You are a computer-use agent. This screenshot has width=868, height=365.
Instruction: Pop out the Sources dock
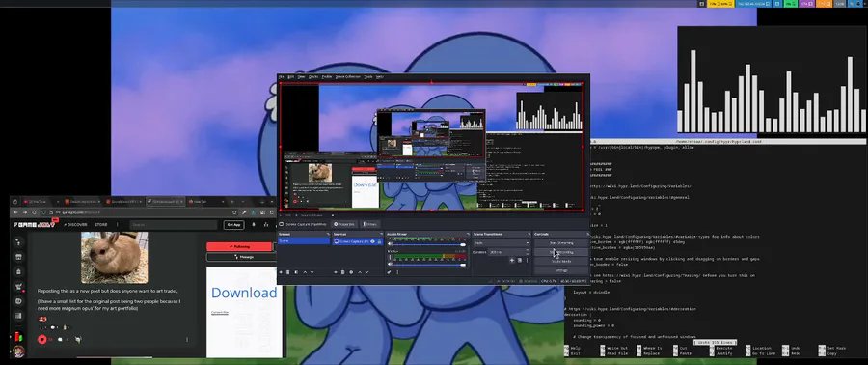pyautogui.click(x=381, y=234)
